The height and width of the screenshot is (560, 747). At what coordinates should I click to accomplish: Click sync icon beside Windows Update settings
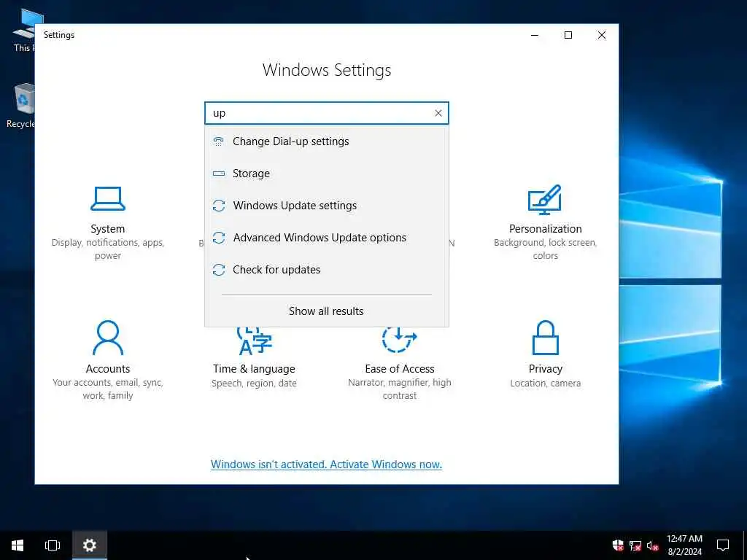click(219, 205)
